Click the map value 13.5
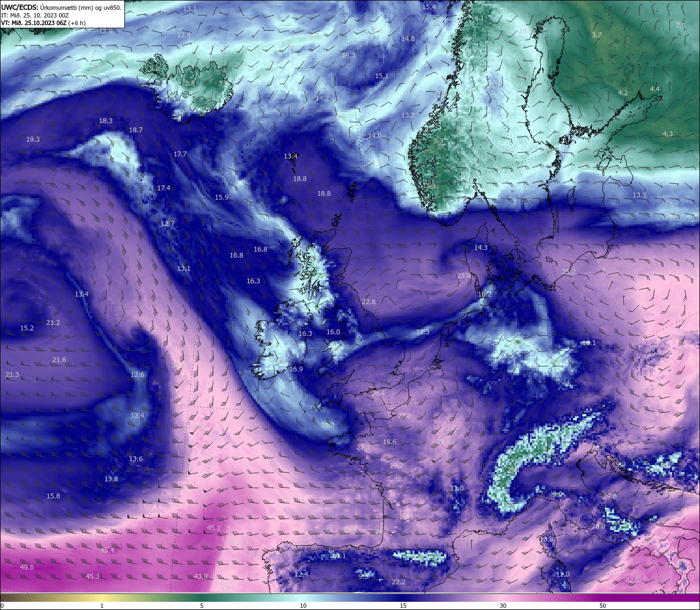 coord(639,195)
